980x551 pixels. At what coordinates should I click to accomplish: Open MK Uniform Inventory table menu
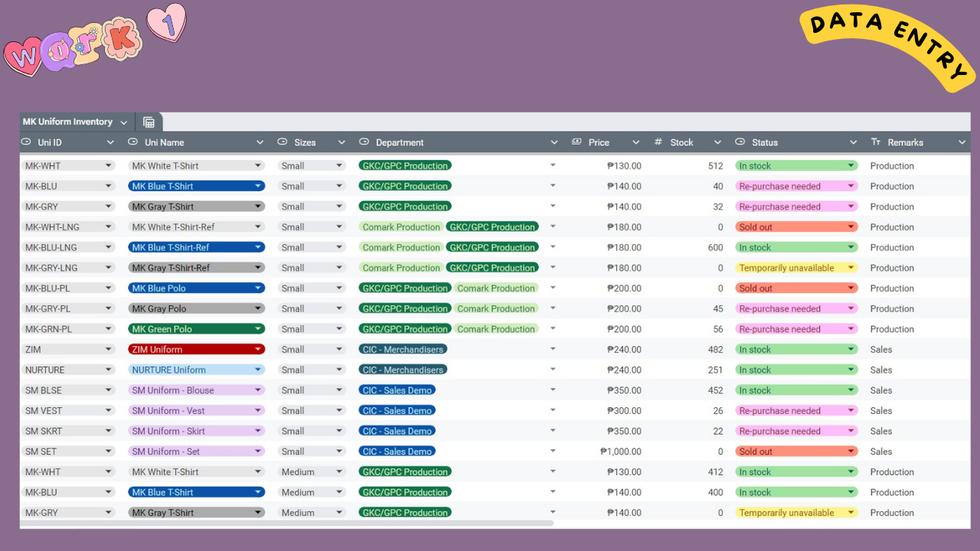[124, 122]
